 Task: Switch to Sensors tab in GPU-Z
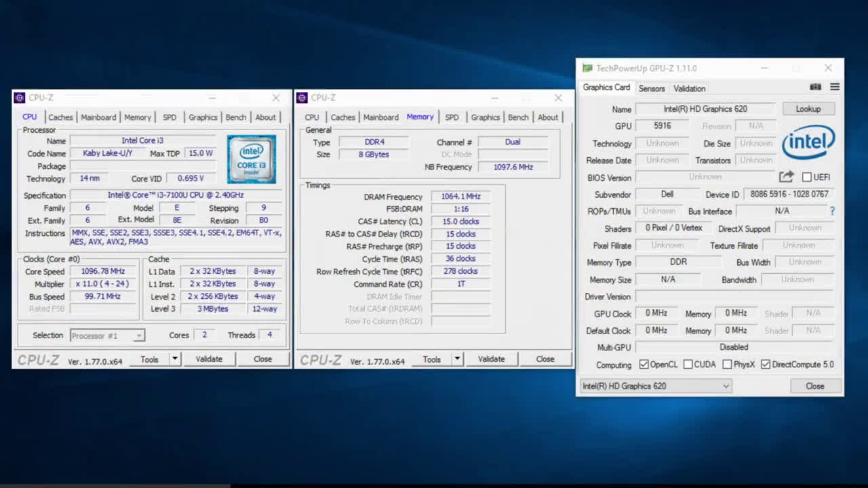(x=652, y=89)
